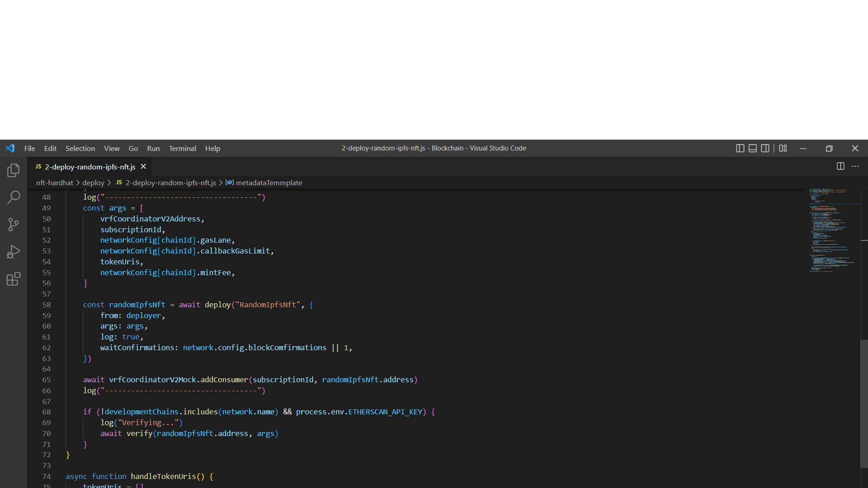The width and height of the screenshot is (868, 488).
Task: Click ETHERSCAN_API_KEY on line 68
Action: [385, 412]
